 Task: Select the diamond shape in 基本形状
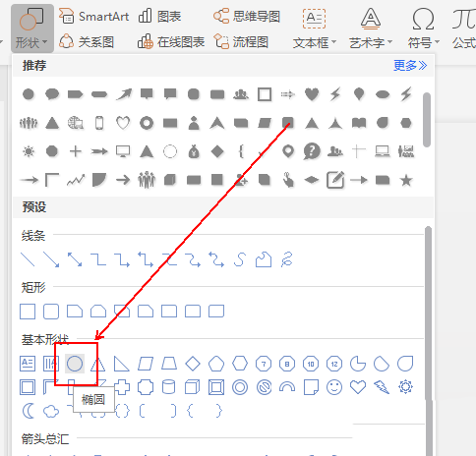pos(193,364)
